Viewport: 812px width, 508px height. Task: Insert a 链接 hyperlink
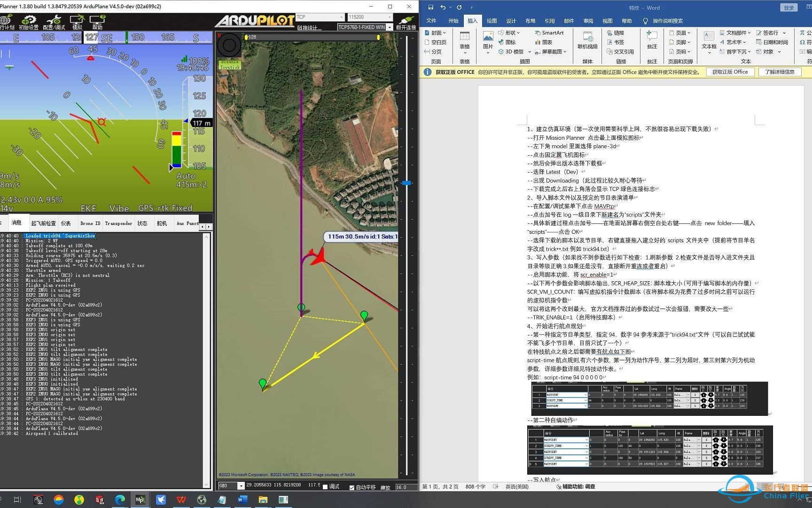[x=616, y=33]
